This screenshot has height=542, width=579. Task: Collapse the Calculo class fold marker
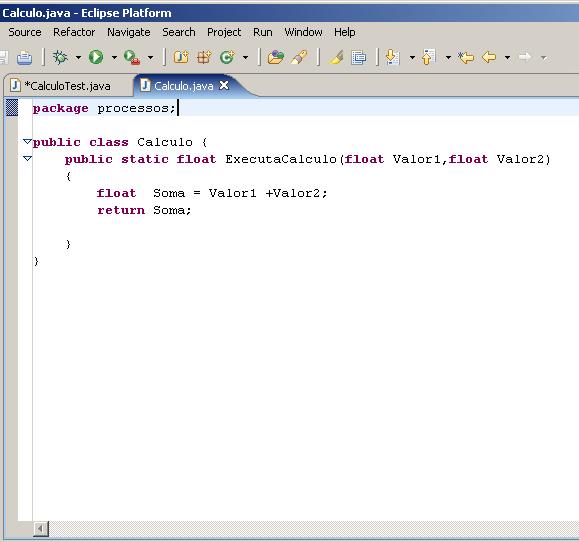pos(27,141)
